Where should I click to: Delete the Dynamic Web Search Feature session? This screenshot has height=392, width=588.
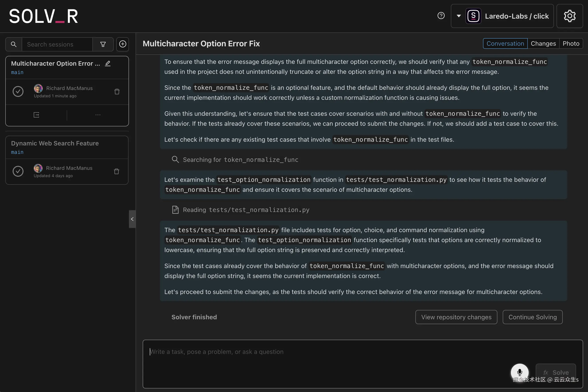pos(116,172)
